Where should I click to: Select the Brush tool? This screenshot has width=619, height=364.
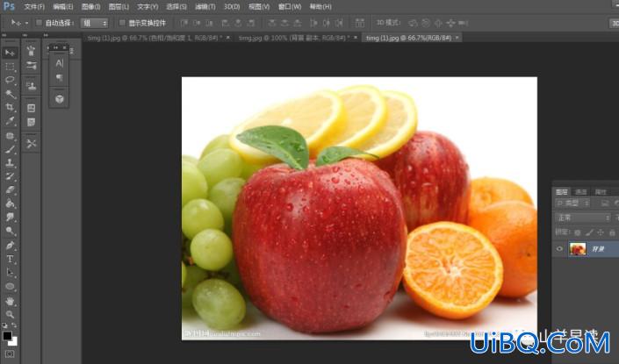[10, 150]
